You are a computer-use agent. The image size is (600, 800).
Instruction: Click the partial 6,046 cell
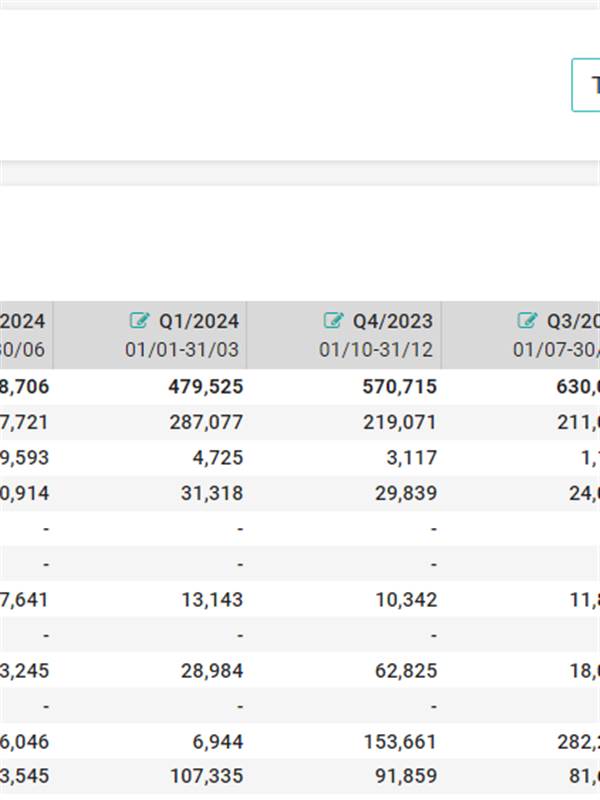[24, 742]
